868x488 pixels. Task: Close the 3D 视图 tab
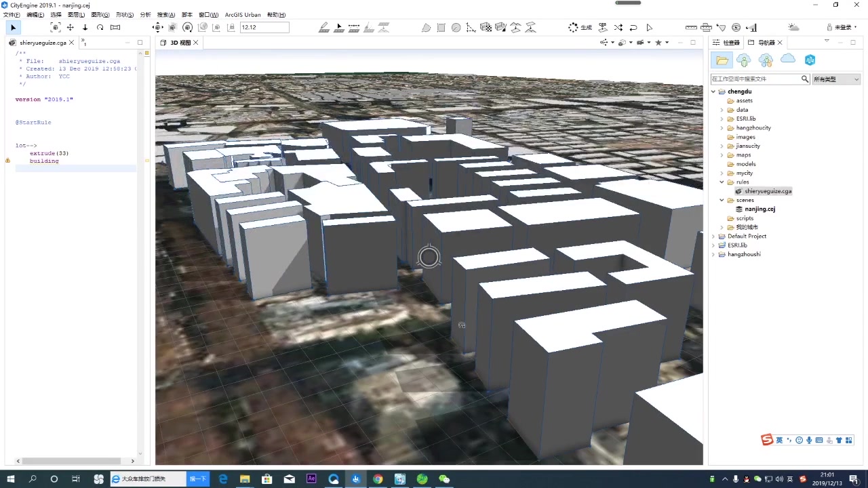[196, 43]
